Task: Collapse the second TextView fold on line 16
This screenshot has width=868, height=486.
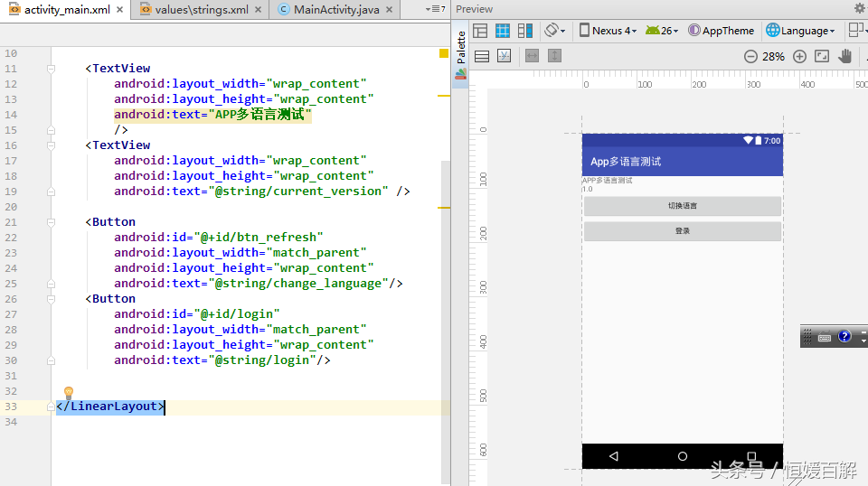Action: 51,145
